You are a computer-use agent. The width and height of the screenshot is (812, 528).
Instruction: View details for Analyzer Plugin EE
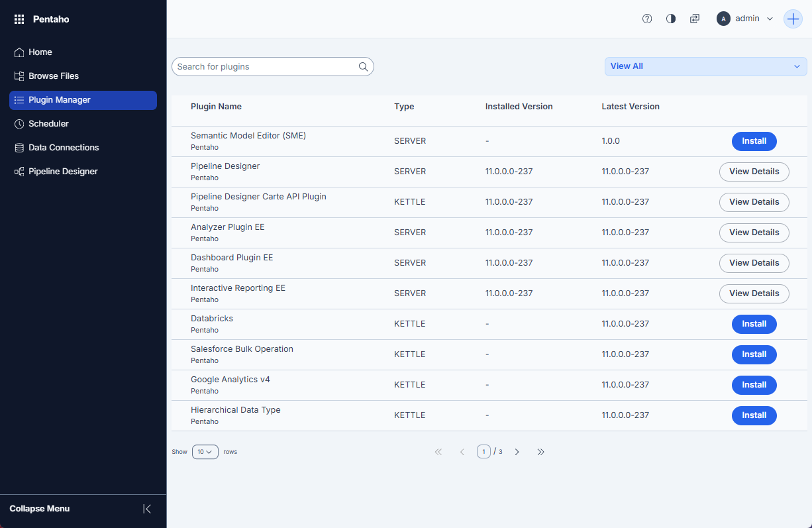pyautogui.click(x=754, y=233)
